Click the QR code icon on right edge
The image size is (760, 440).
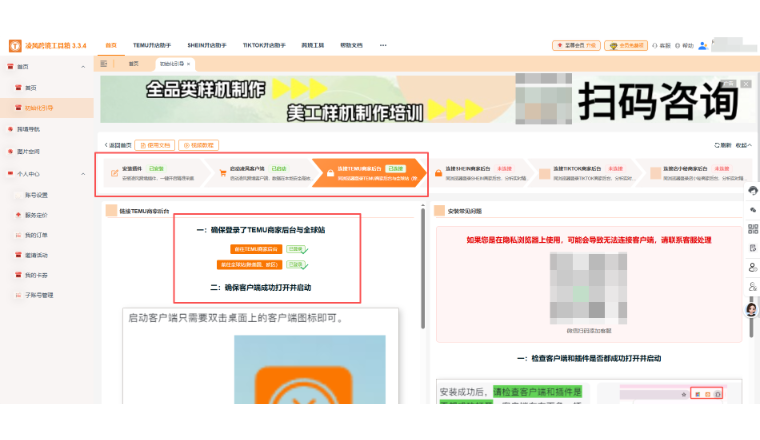pos(752,229)
